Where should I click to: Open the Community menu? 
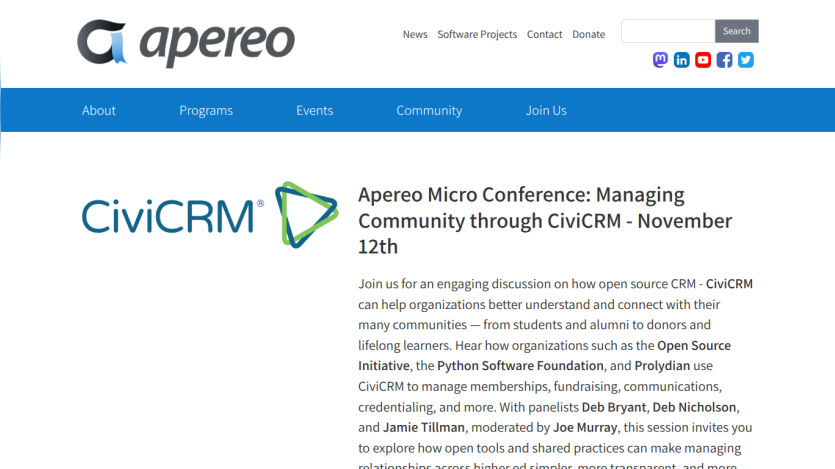429,110
